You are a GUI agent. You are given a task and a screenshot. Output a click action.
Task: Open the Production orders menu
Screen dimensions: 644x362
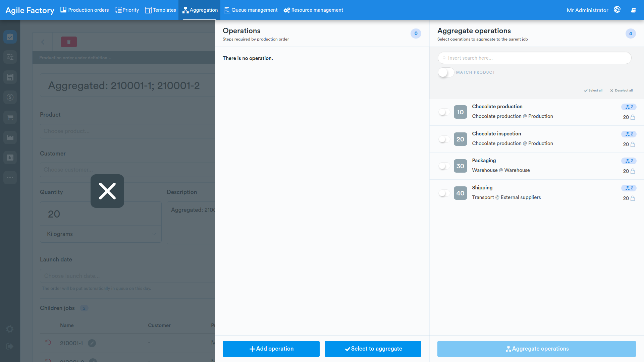(85, 10)
